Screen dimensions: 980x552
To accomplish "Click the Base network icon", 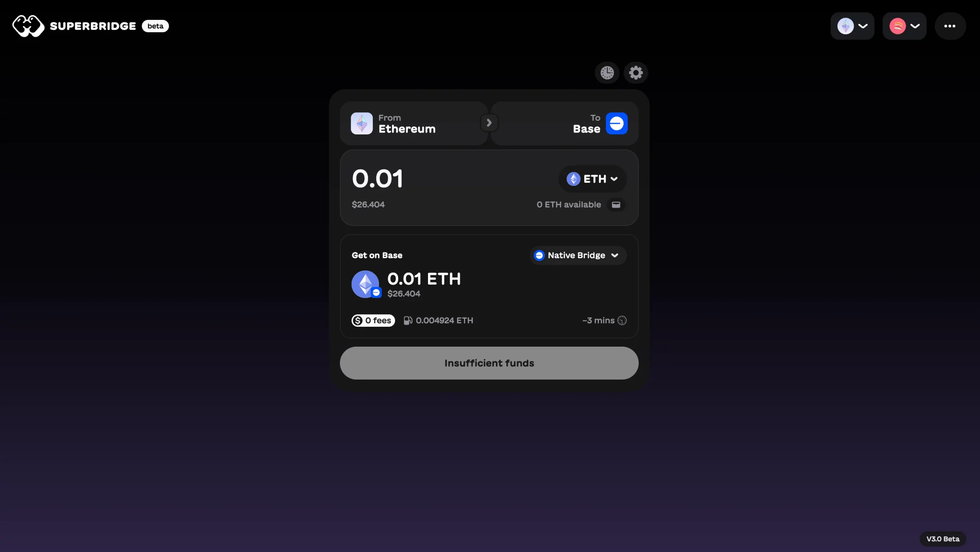I will 617,123.
